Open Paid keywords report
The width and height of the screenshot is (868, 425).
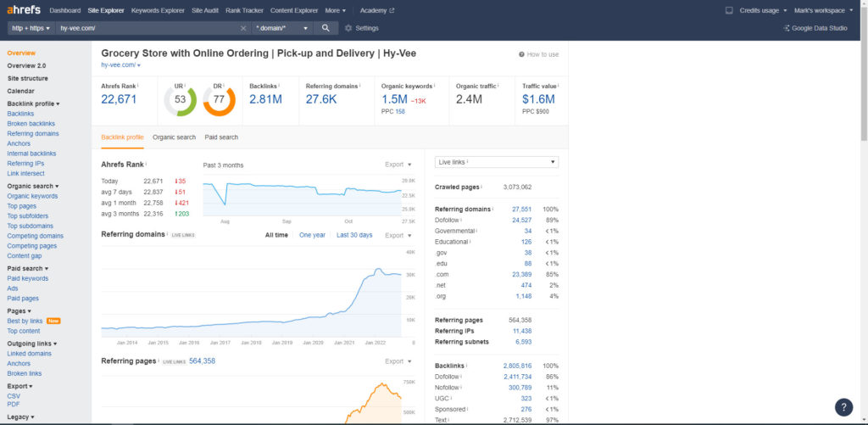coord(28,279)
